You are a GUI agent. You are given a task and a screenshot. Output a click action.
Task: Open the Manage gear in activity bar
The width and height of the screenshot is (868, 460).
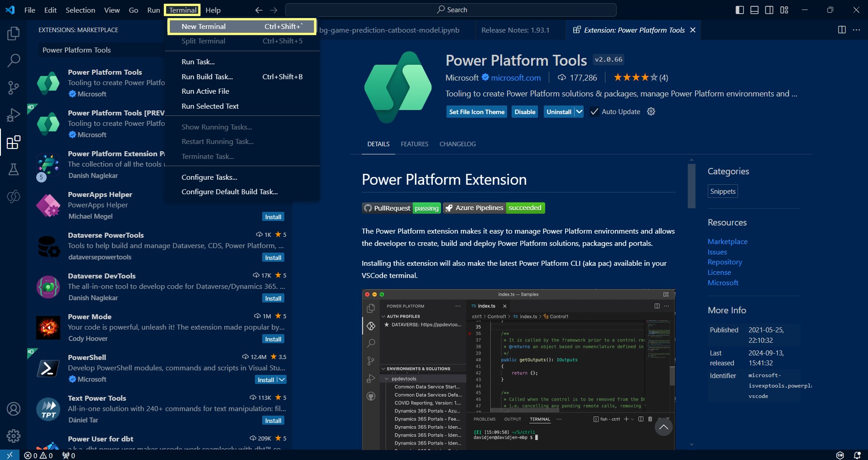14,436
